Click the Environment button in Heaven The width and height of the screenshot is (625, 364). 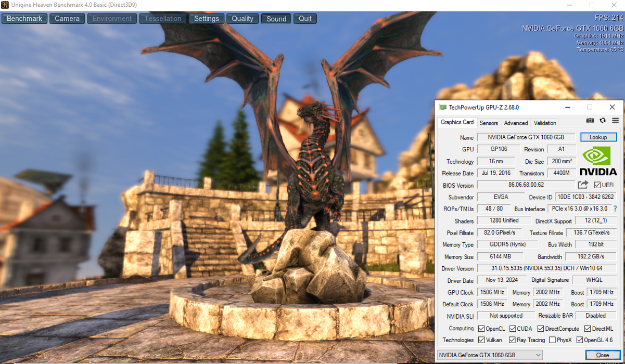[x=112, y=18]
